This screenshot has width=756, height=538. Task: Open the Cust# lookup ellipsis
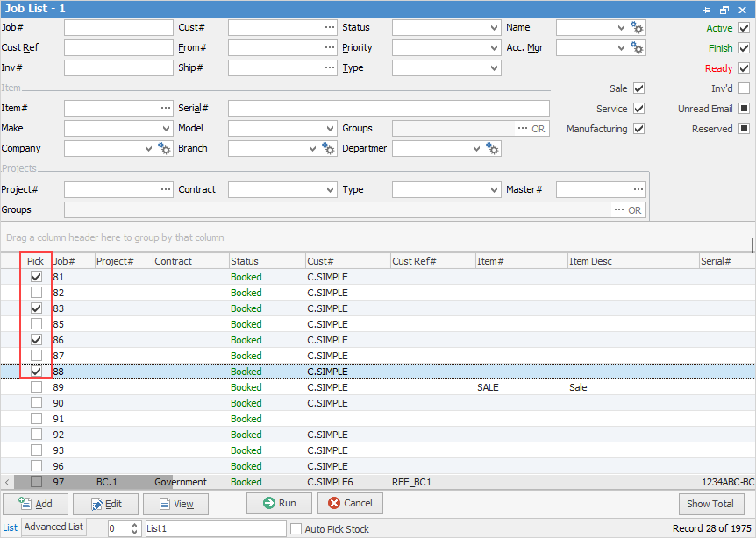tap(330, 28)
